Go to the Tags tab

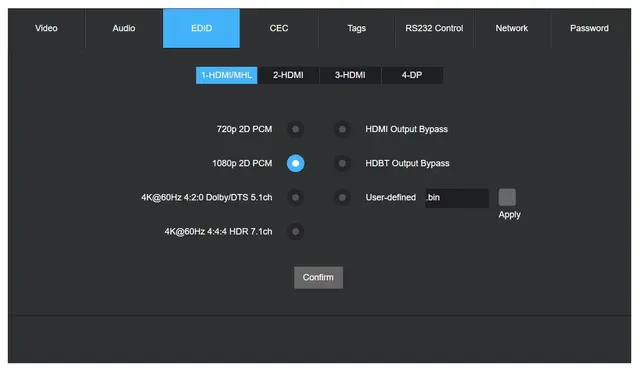click(356, 28)
